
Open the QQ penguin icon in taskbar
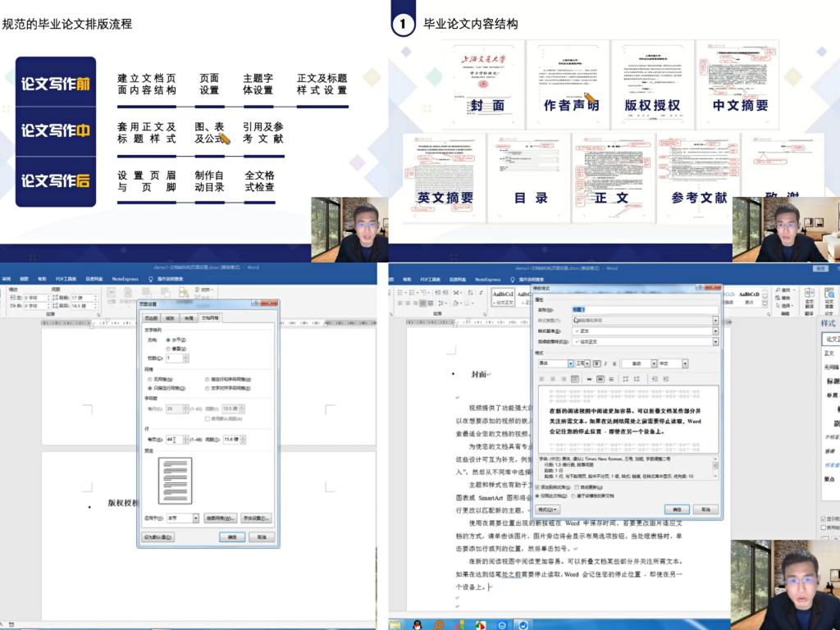(x=417, y=625)
